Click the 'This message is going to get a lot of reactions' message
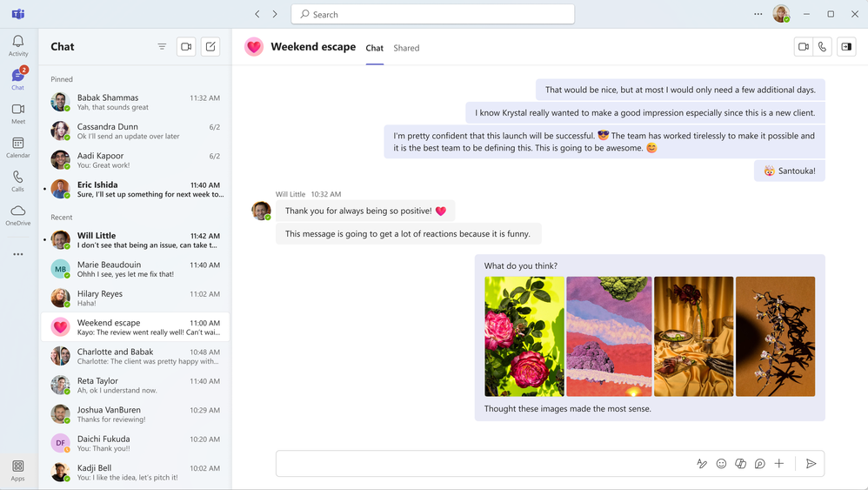Image resolution: width=868 pixels, height=490 pixels. coord(408,233)
